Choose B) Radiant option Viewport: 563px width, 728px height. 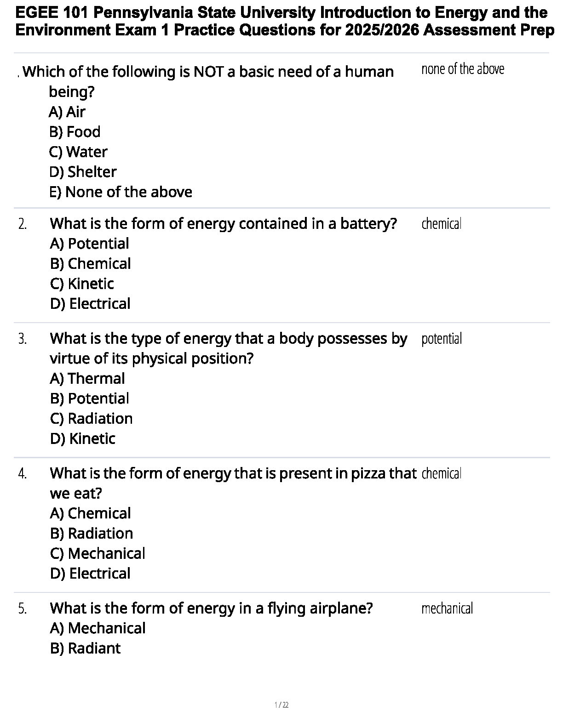click(85, 648)
